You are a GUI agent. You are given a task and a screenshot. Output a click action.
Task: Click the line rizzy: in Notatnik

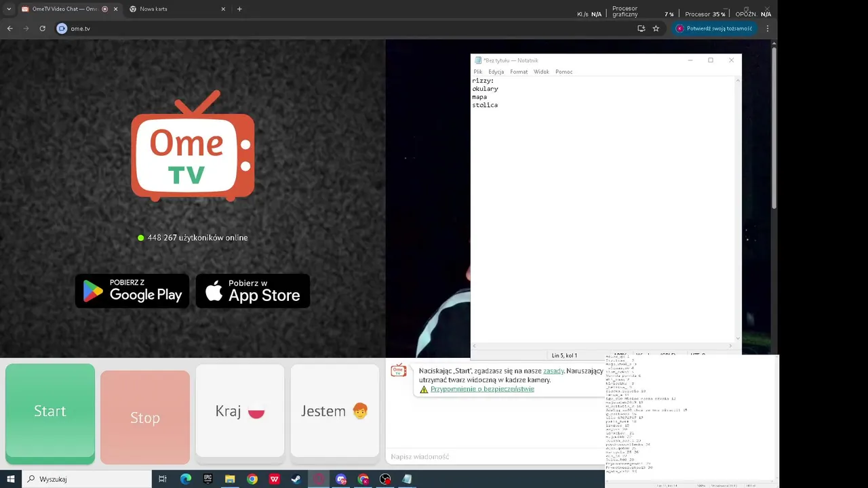click(x=483, y=81)
